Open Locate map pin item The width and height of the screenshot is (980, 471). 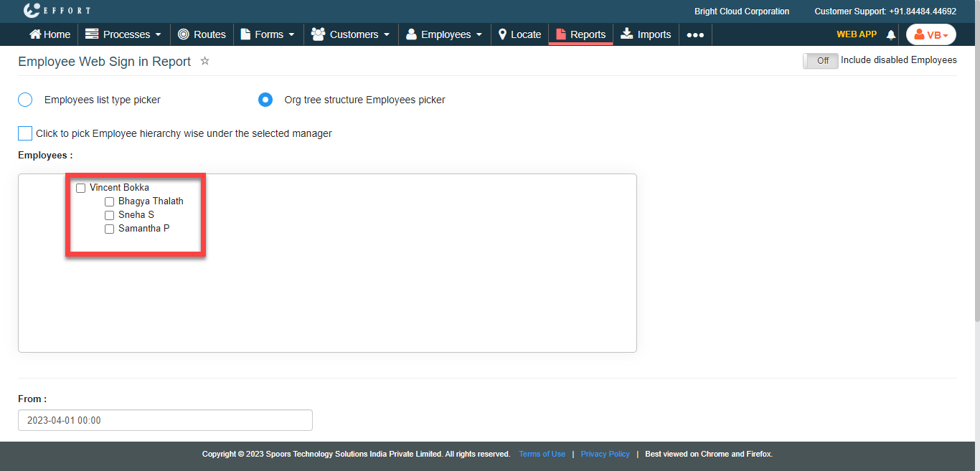[519, 34]
